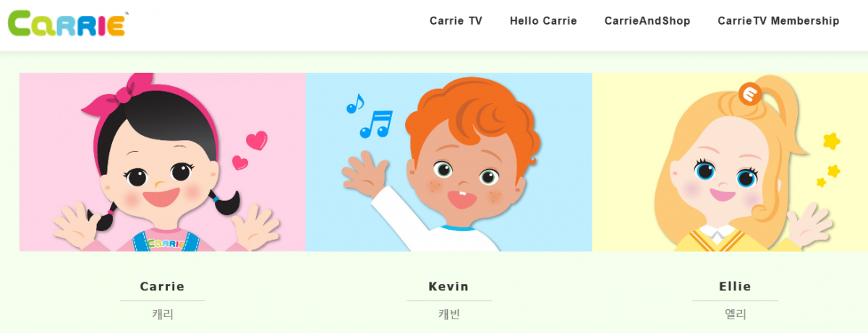Open the Hello Carrie menu item
868x333 pixels.
tap(543, 21)
